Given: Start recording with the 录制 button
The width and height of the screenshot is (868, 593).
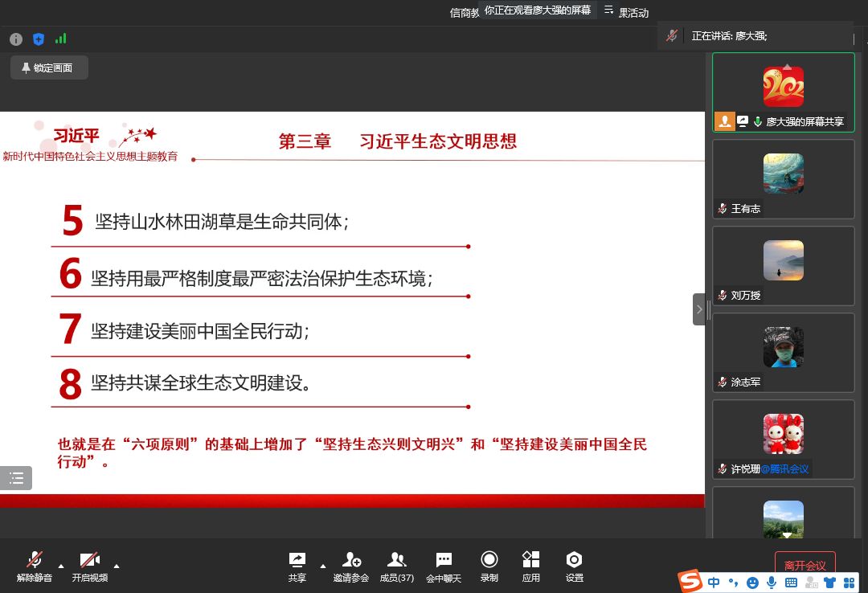Looking at the screenshot, I should [x=489, y=566].
